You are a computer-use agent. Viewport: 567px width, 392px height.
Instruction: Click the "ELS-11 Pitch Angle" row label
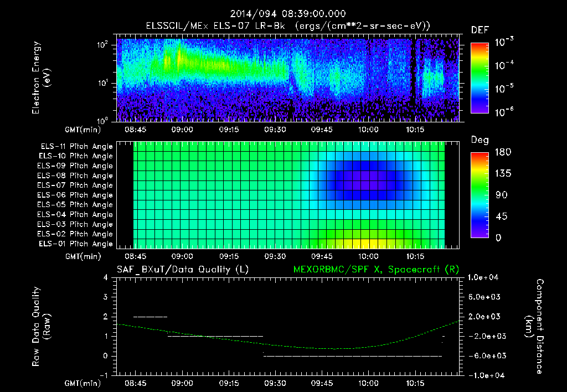(x=76, y=147)
